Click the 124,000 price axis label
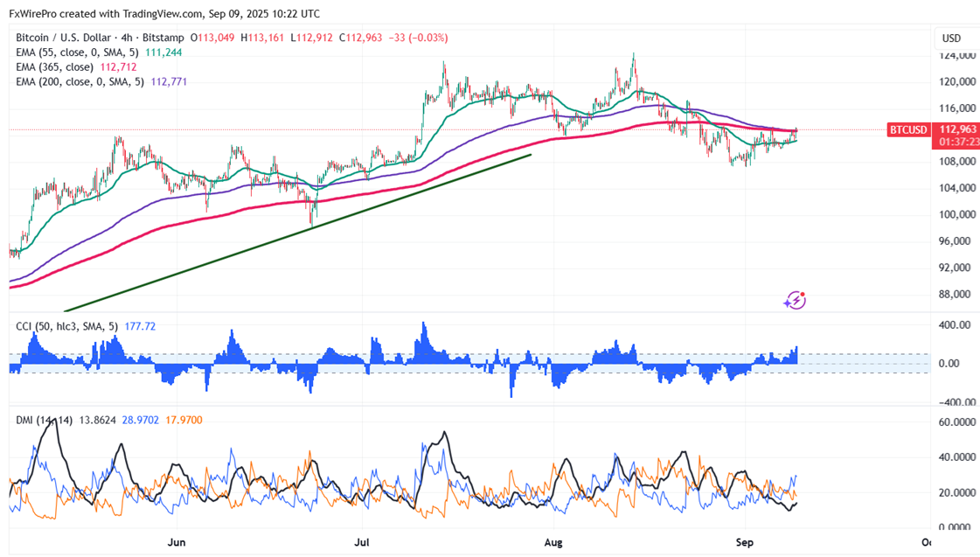 957,56
